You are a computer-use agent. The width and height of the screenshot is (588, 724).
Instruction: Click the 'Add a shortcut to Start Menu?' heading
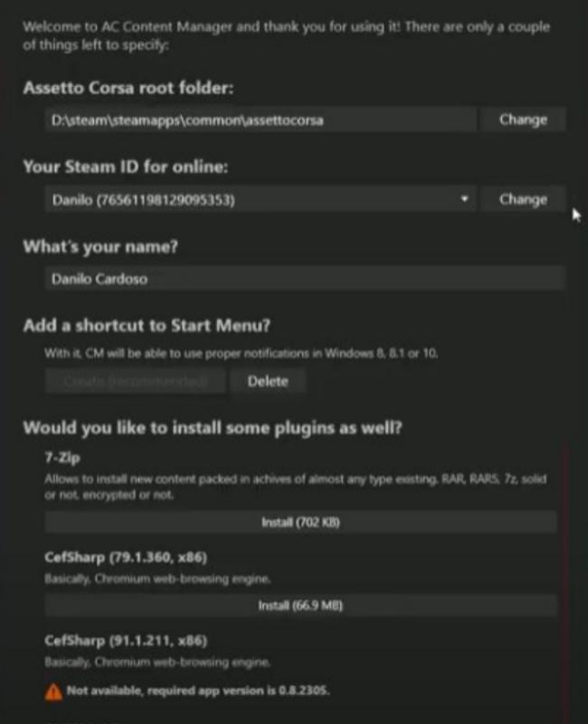147,326
